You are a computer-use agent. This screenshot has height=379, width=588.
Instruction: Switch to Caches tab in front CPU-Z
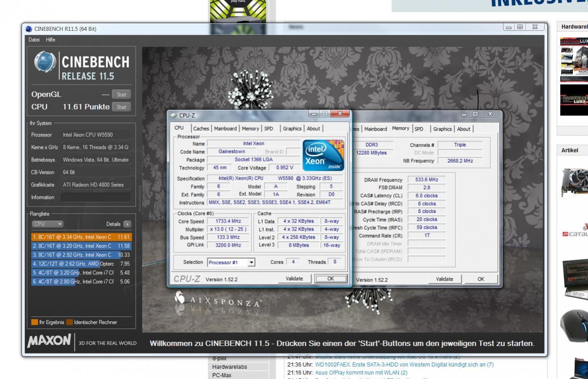(x=201, y=128)
